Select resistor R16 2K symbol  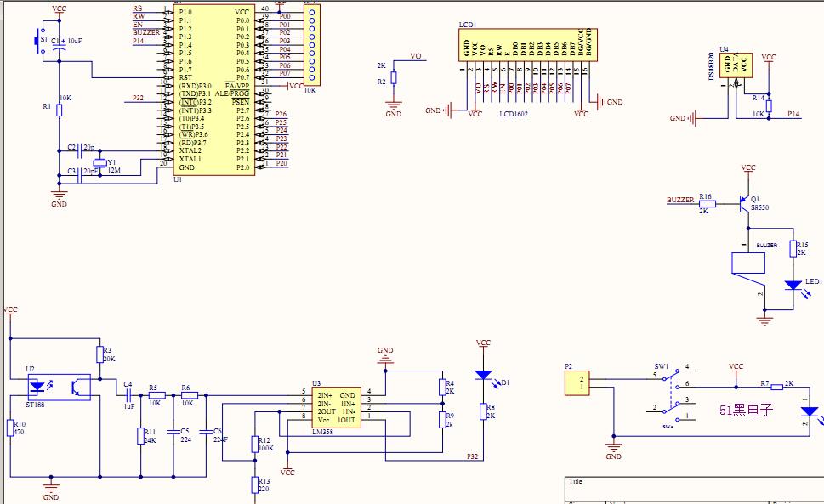click(708, 204)
